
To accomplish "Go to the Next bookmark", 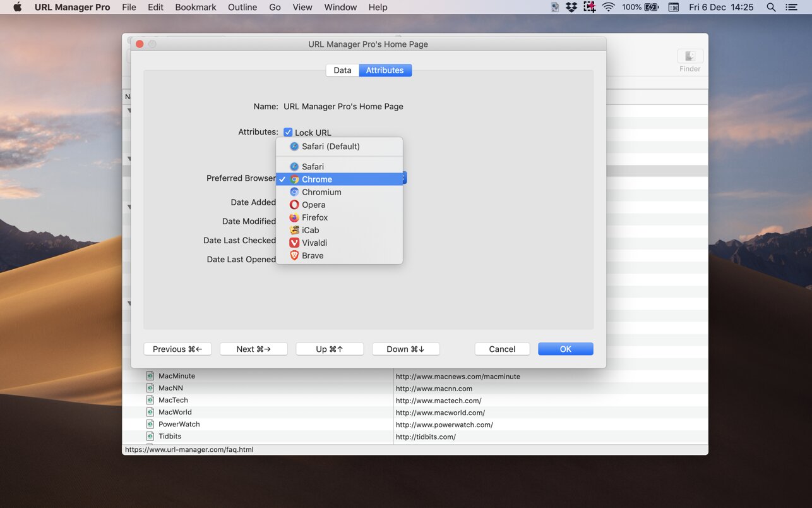I will [x=253, y=349].
